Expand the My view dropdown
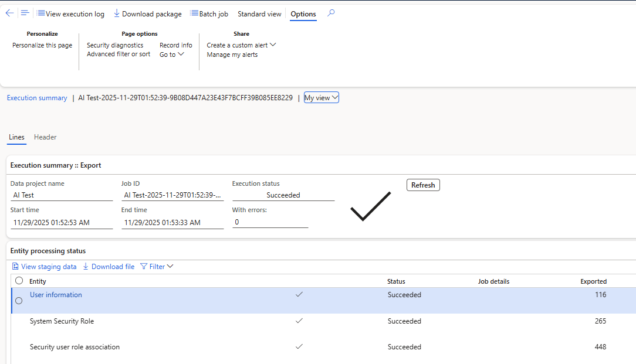 [321, 98]
